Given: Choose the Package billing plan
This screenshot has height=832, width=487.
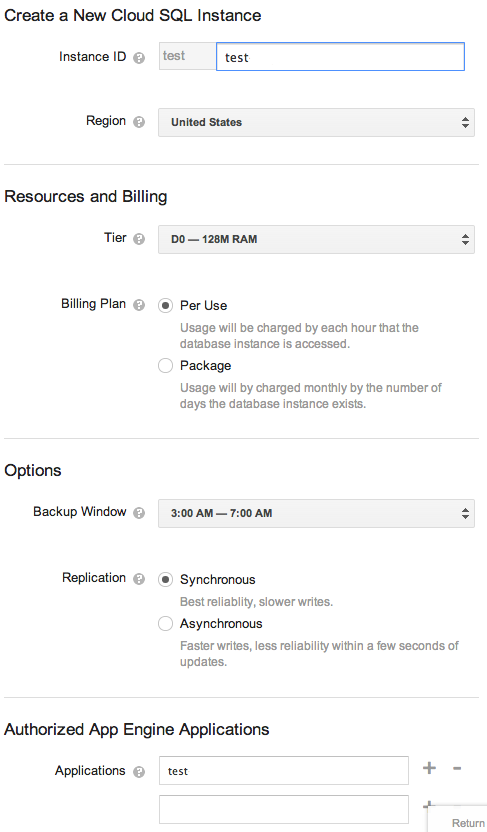Looking at the screenshot, I should (166, 366).
